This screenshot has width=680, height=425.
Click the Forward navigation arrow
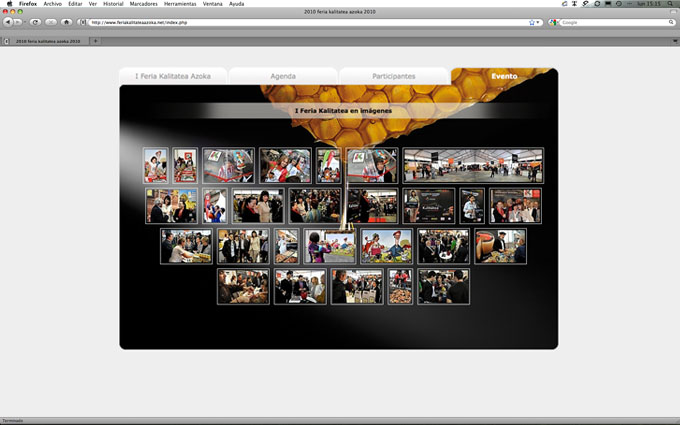coord(17,22)
